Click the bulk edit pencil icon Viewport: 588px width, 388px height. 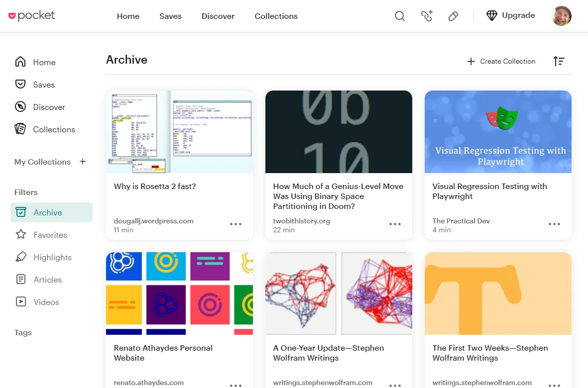(453, 16)
